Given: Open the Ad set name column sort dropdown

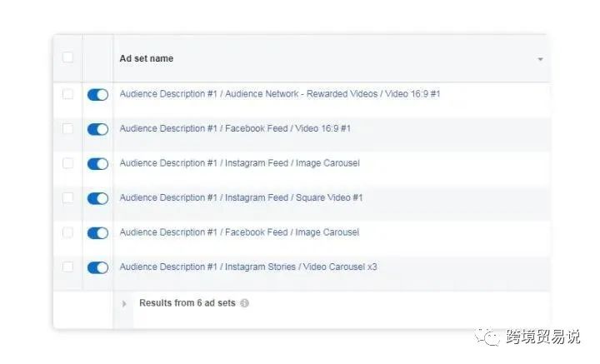Looking at the screenshot, I should (540, 59).
